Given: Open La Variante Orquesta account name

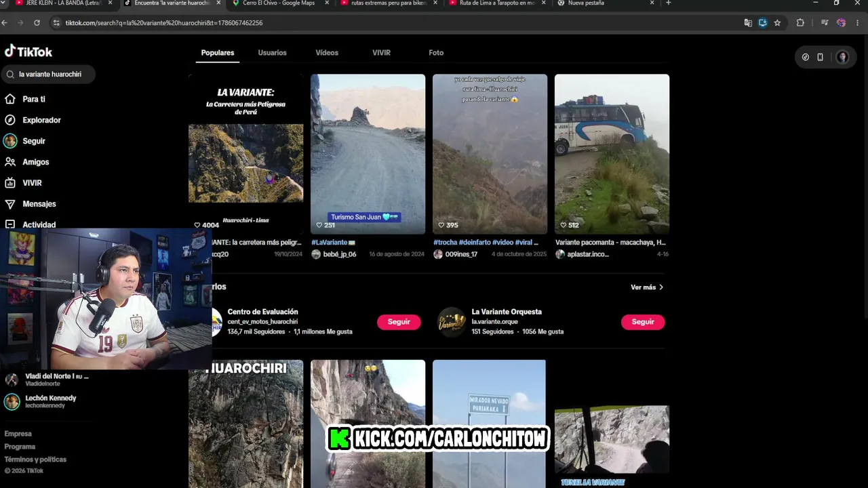Looking at the screenshot, I should (x=507, y=312).
